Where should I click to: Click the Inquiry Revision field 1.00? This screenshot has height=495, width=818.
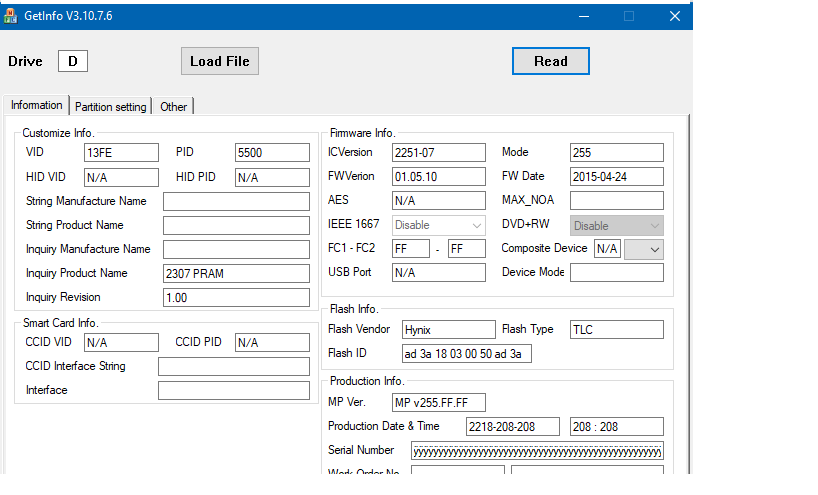click(x=236, y=297)
